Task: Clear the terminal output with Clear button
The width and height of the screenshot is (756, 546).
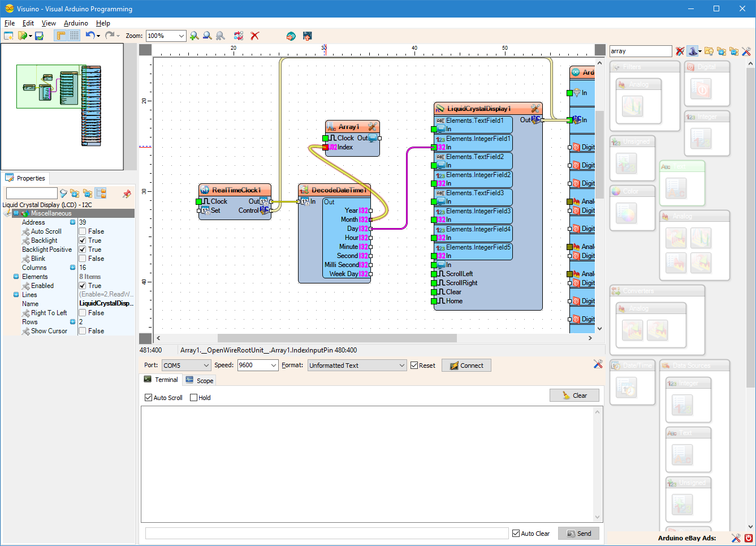Action: (x=574, y=395)
